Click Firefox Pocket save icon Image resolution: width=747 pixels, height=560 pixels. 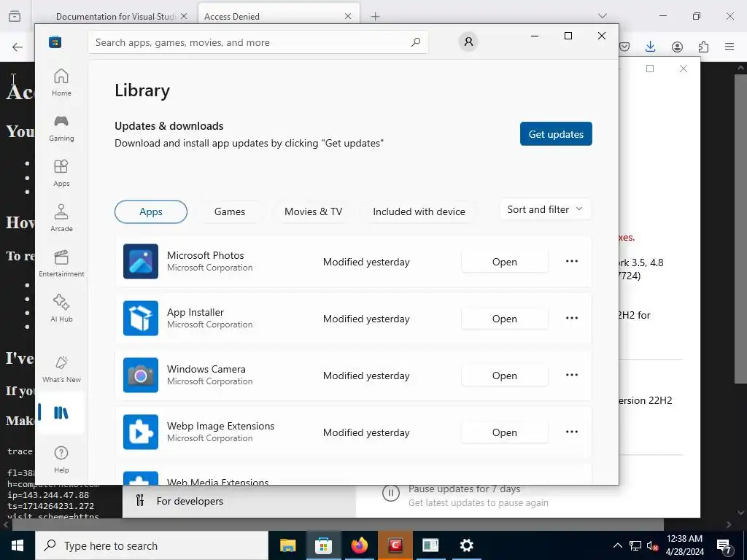pyautogui.click(x=624, y=47)
